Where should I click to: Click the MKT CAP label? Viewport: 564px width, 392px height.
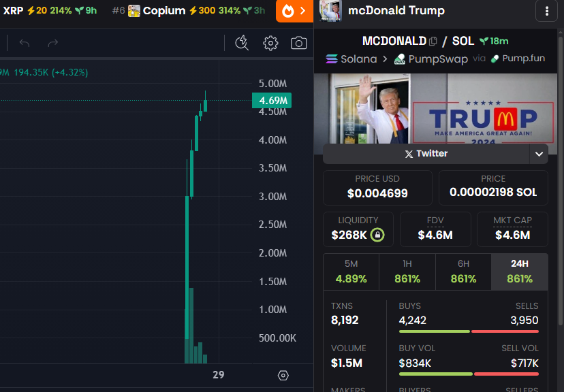click(512, 220)
